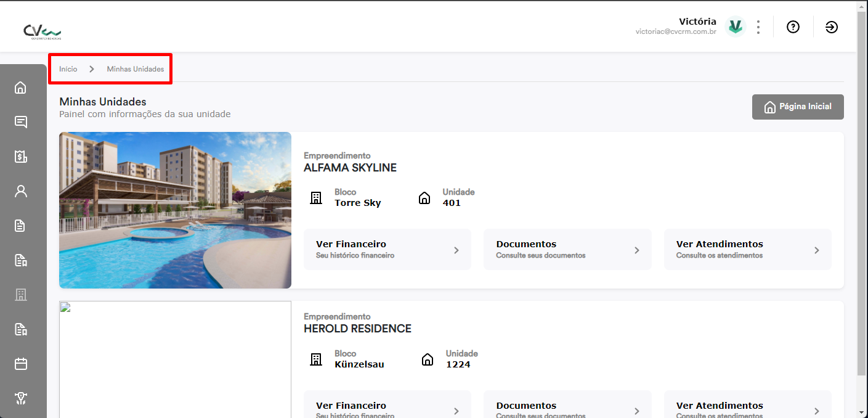Click chevron on Alfama Ver Atendimentos card
The height and width of the screenshot is (418, 868).
(x=817, y=250)
